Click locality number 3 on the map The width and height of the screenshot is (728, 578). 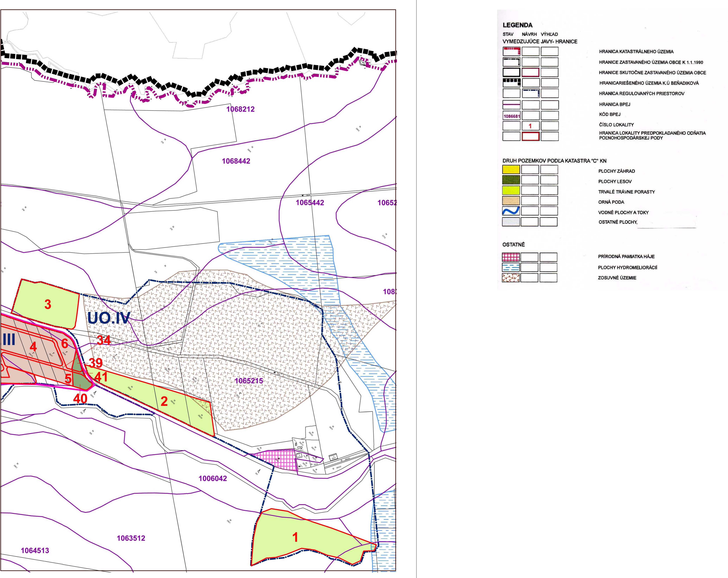click(48, 304)
